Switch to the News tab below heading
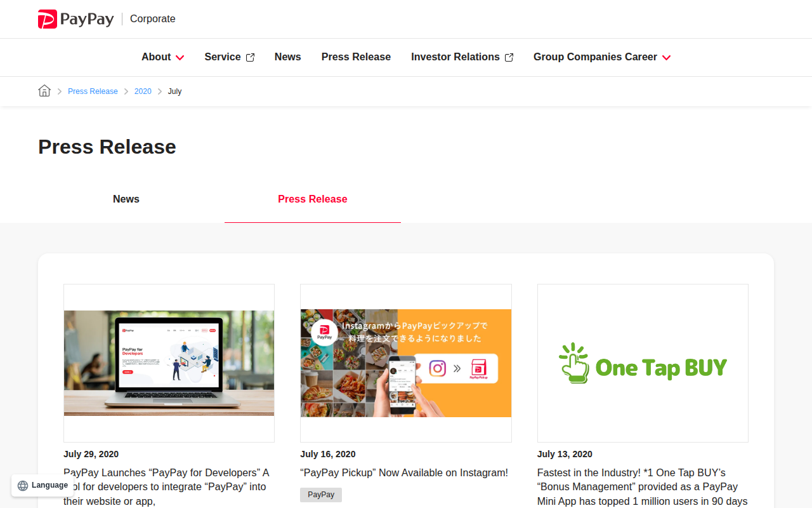 click(126, 199)
